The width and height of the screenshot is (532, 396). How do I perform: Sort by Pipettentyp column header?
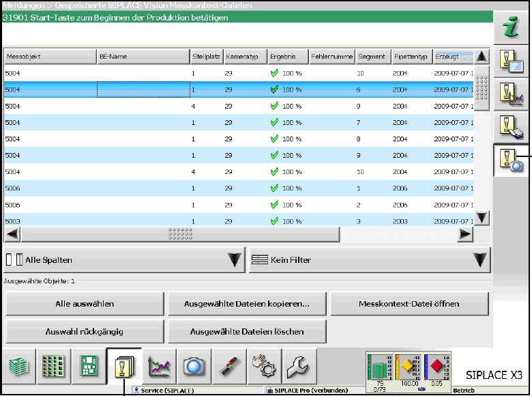[x=412, y=57]
